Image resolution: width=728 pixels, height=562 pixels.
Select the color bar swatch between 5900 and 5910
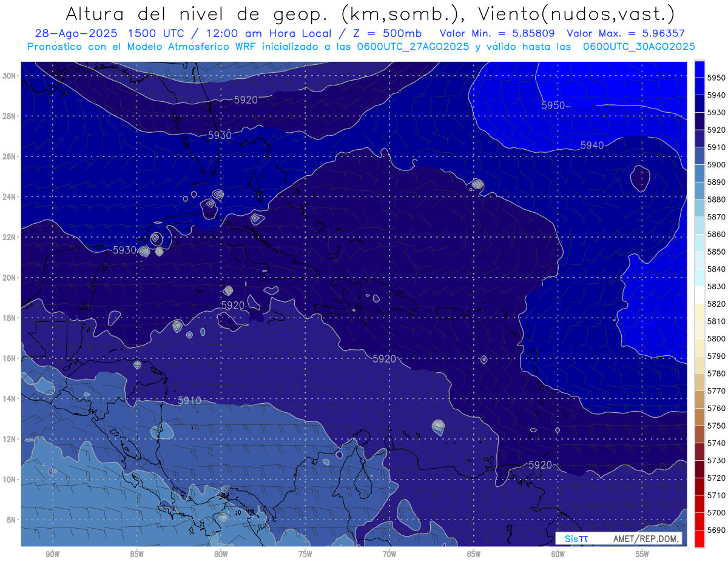click(x=699, y=156)
